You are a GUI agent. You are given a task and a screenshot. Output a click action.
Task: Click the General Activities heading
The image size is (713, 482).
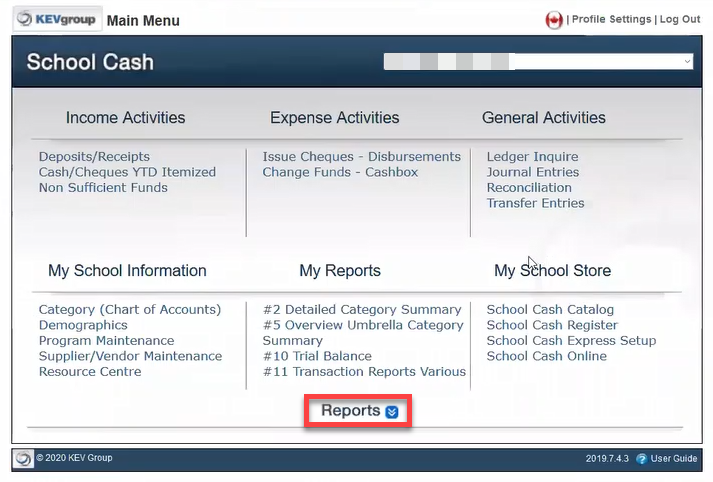[544, 117]
